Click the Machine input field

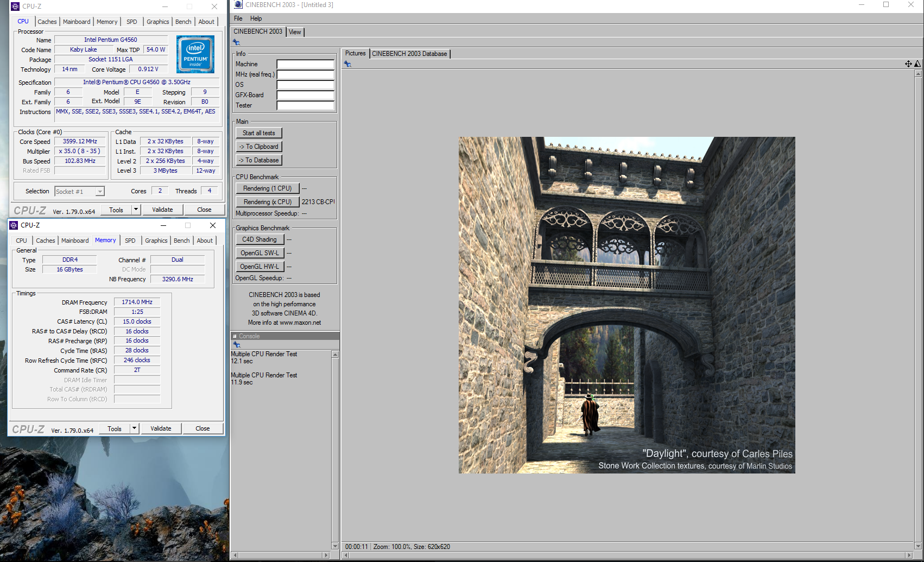[x=305, y=64]
